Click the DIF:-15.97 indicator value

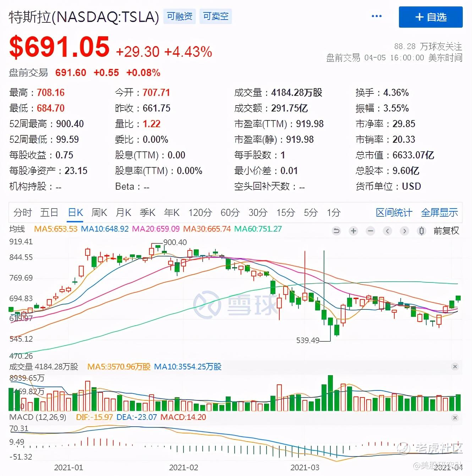94,417
